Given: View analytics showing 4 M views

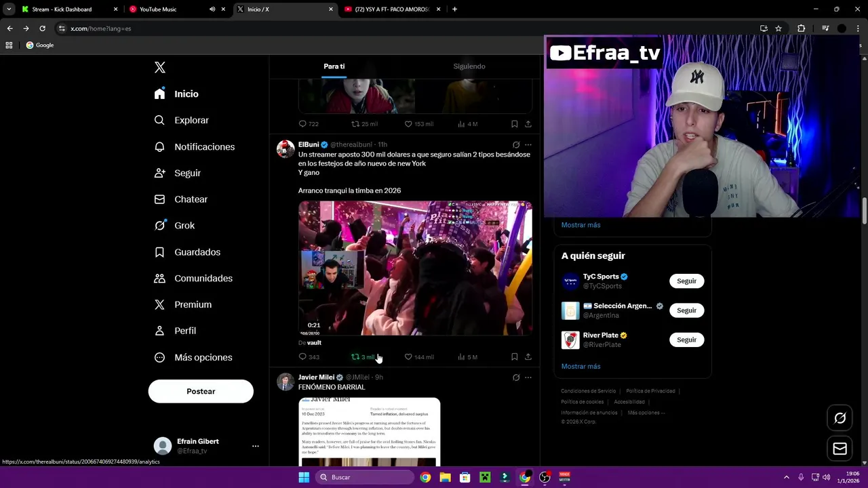Looking at the screenshot, I should coord(467,124).
